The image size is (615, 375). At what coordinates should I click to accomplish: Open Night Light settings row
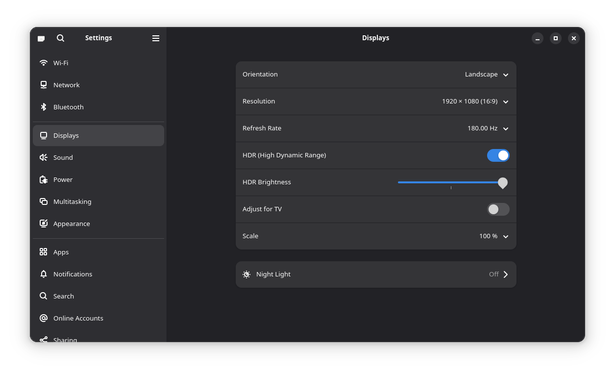click(376, 274)
